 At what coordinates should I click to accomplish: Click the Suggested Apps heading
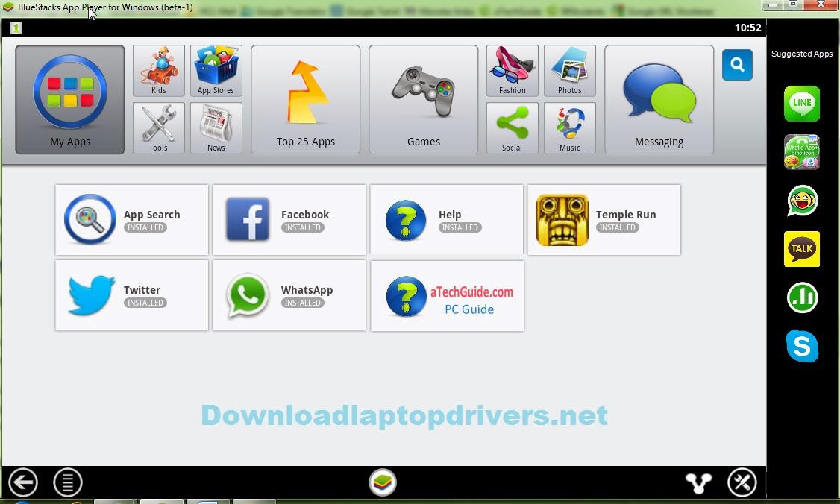click(x=802, y=54)
